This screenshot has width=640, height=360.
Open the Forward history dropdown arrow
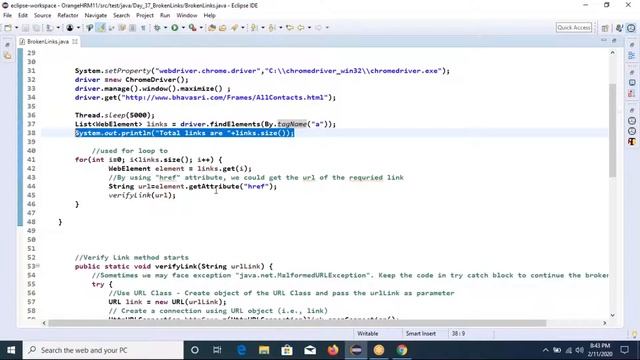[327, 28]
